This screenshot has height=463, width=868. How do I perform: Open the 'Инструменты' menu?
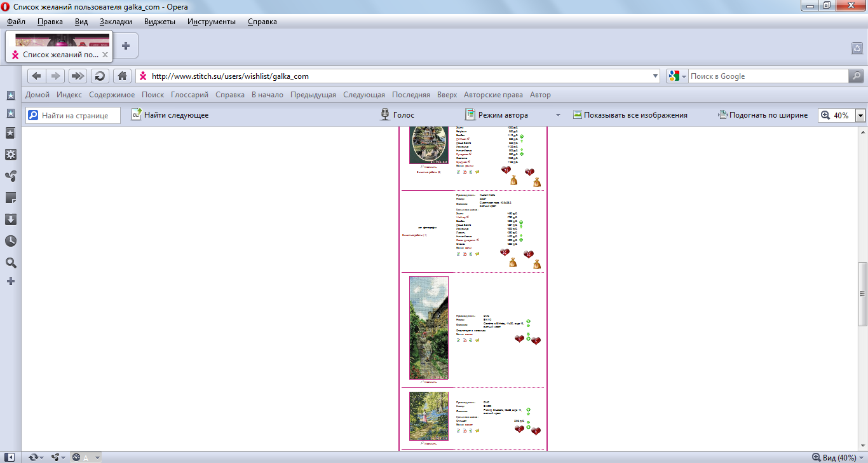coord(211,22)
